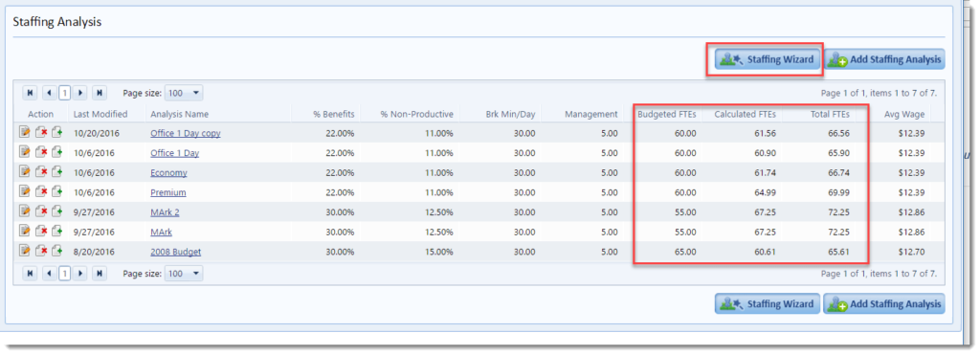Open the MArk analysis link

[x=161, y=233]
